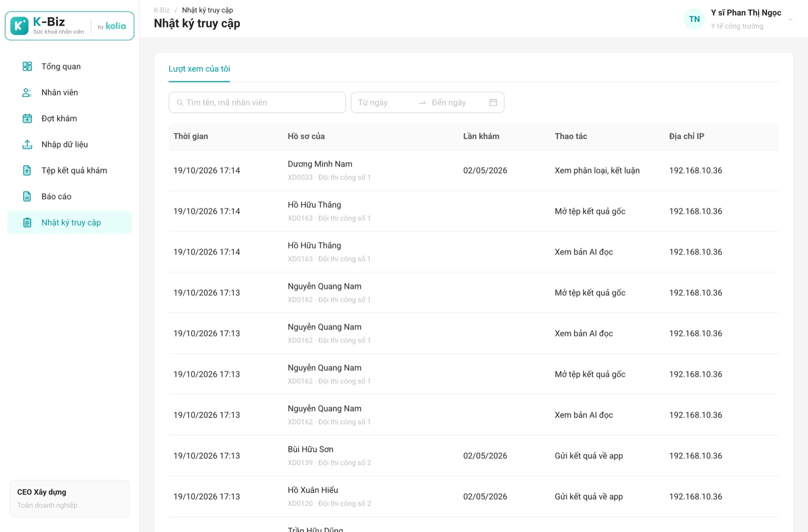The width and height of the screenshot is (808, 532).
Task: Open the CEO Xây dựng company card
Action: 70,499
